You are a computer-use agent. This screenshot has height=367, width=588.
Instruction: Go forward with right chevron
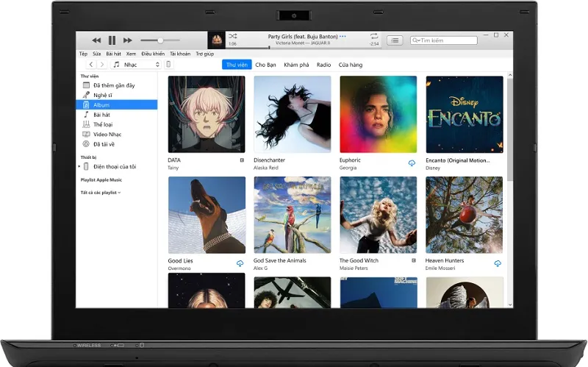click(101, 65)
